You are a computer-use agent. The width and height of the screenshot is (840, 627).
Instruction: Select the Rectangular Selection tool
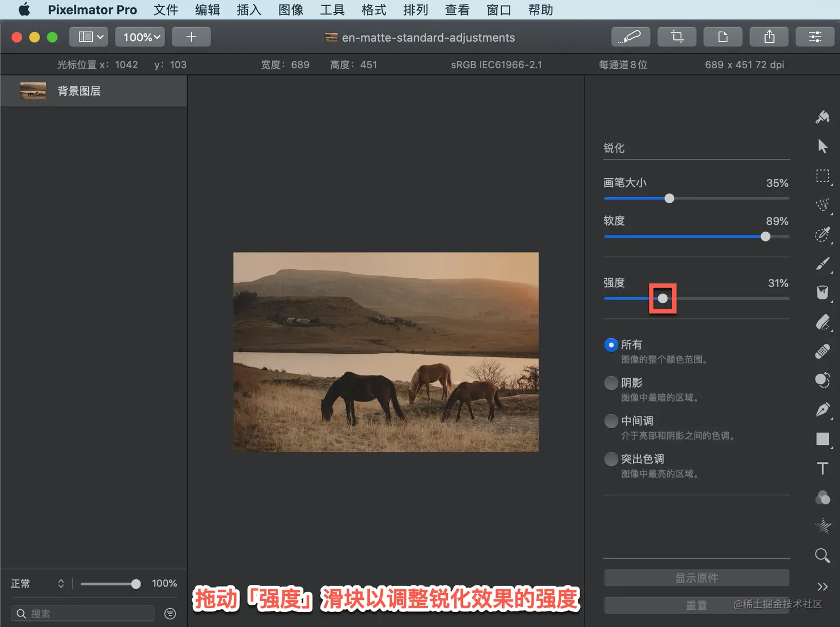pyautogui.click(x=823, y=176)
